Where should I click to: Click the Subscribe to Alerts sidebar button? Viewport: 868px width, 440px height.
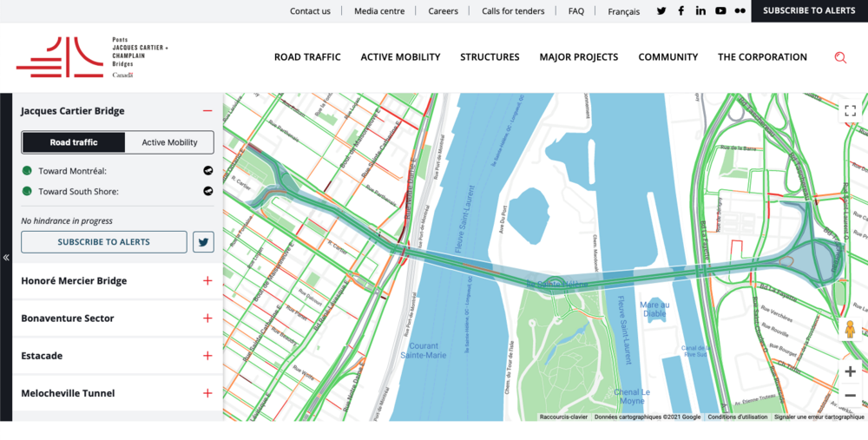(x=104, y=242)
